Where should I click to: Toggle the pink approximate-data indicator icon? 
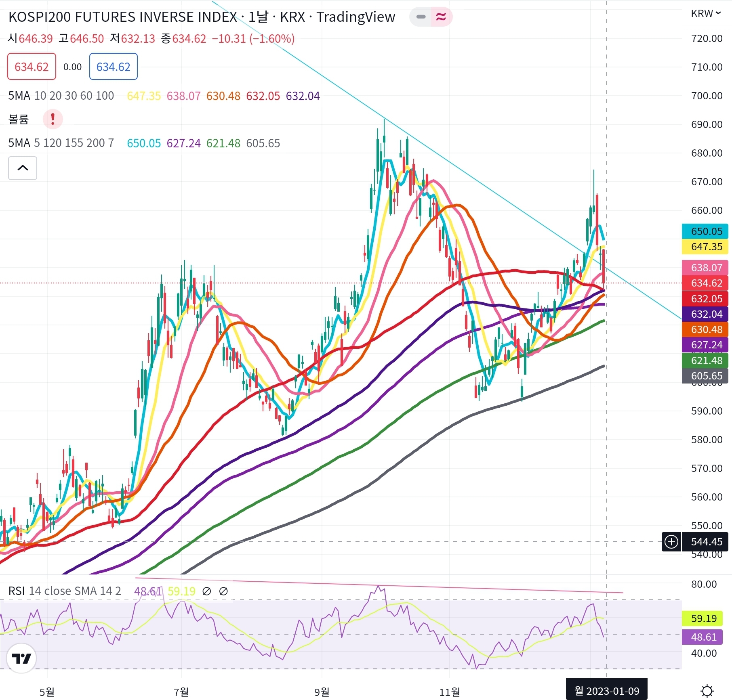441,17
